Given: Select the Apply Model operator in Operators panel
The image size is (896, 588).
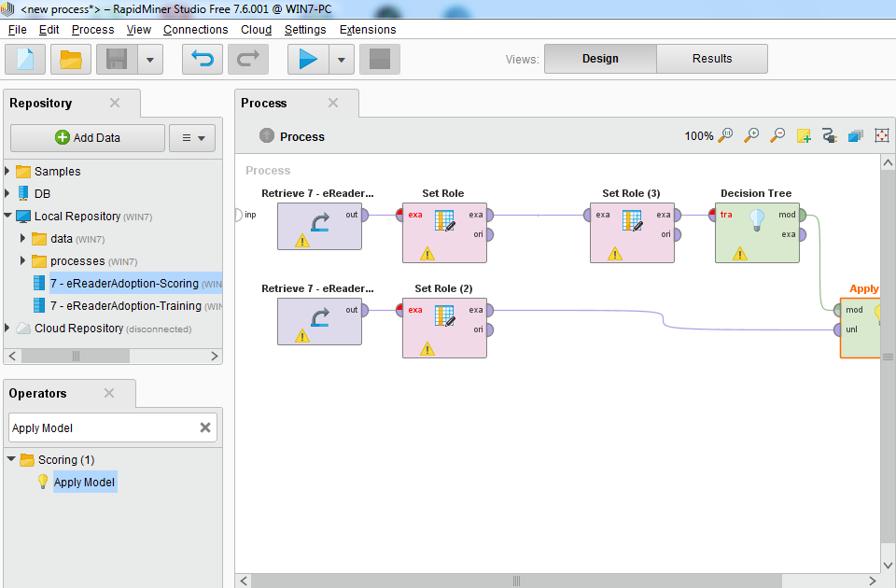Looking at the screenshot, I should [x=84, y=482].
